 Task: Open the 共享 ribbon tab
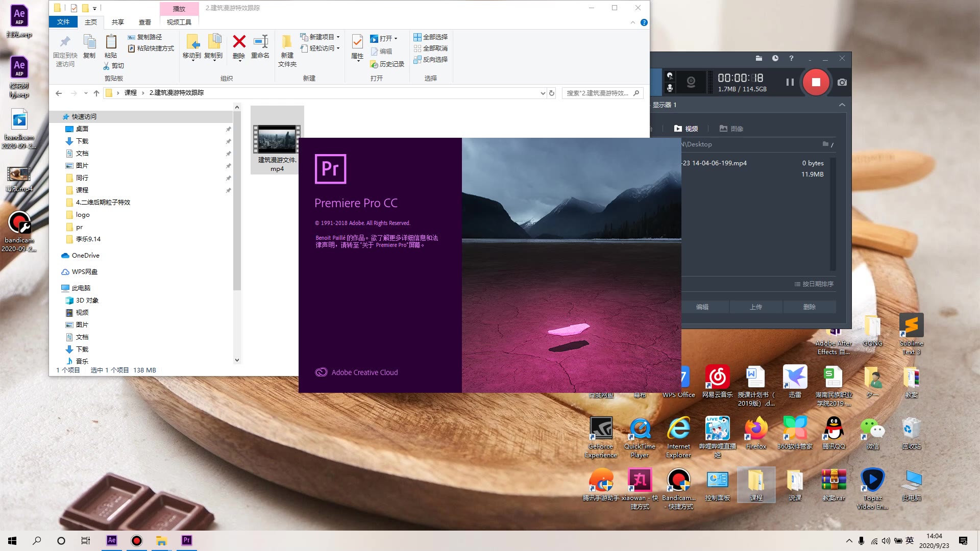coord(118,22)
